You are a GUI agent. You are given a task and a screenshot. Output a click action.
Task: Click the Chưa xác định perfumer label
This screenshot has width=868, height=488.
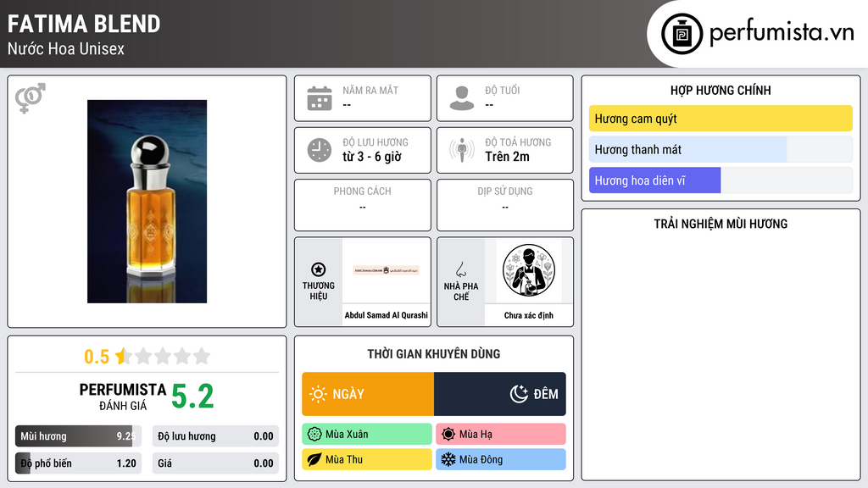[x=529, y=315]
